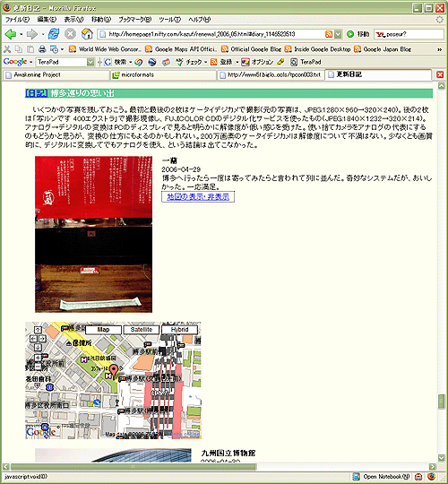Click the Copy icon in bookmarks bar
Screen dimensions: 448x484
[19, 49]
